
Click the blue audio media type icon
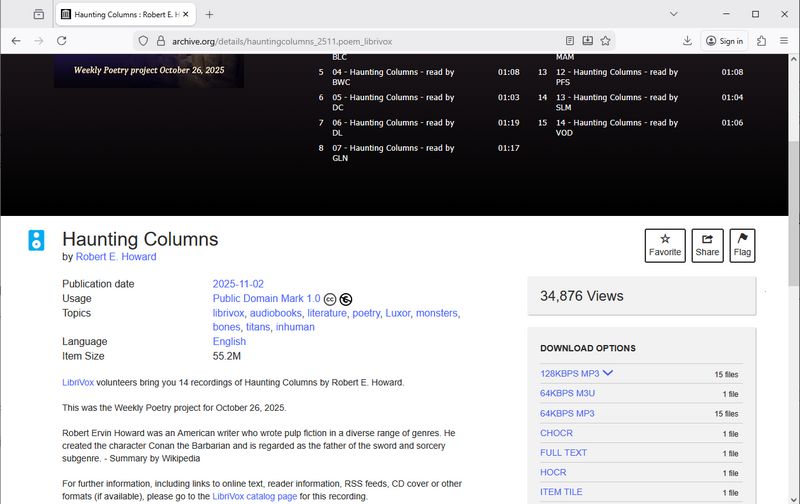36,240
